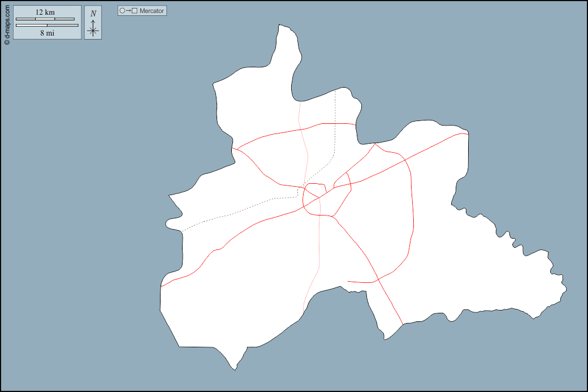Click the north arrow compass icon
The image size is (588, 392).
(93, 31)
